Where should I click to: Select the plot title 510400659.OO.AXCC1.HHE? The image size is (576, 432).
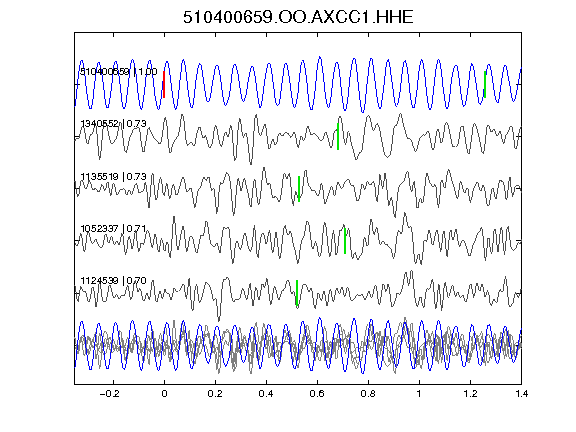pos(298,17)
